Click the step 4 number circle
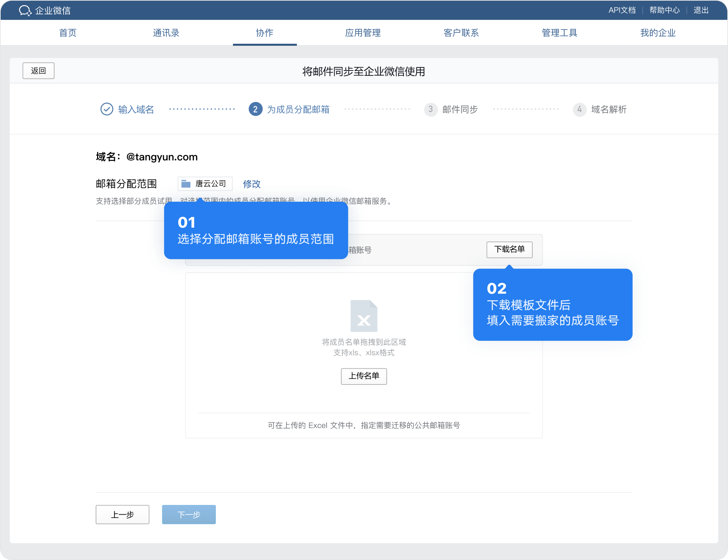The image size is (728, 560). click(579, 109)
